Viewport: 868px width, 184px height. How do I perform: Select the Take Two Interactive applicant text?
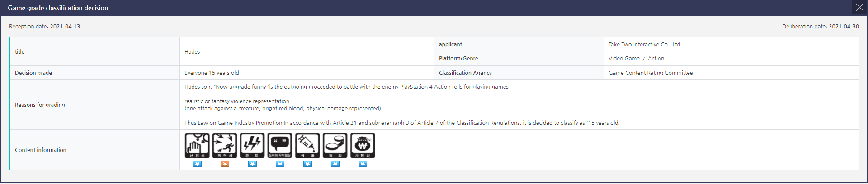645,44
